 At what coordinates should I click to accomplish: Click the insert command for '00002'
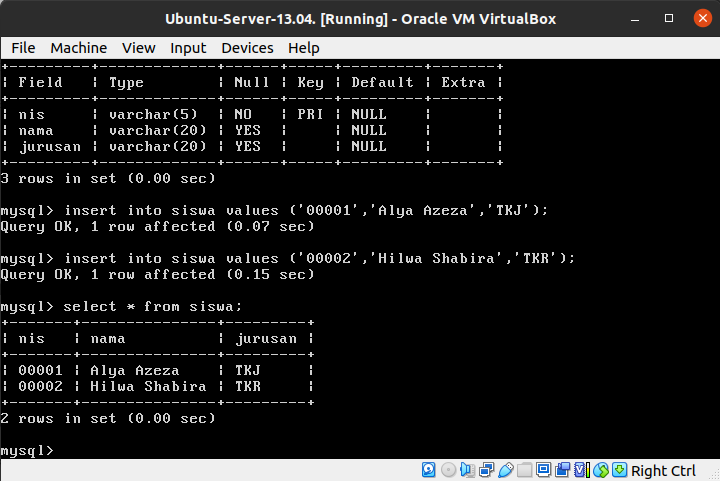click(319, 259)
